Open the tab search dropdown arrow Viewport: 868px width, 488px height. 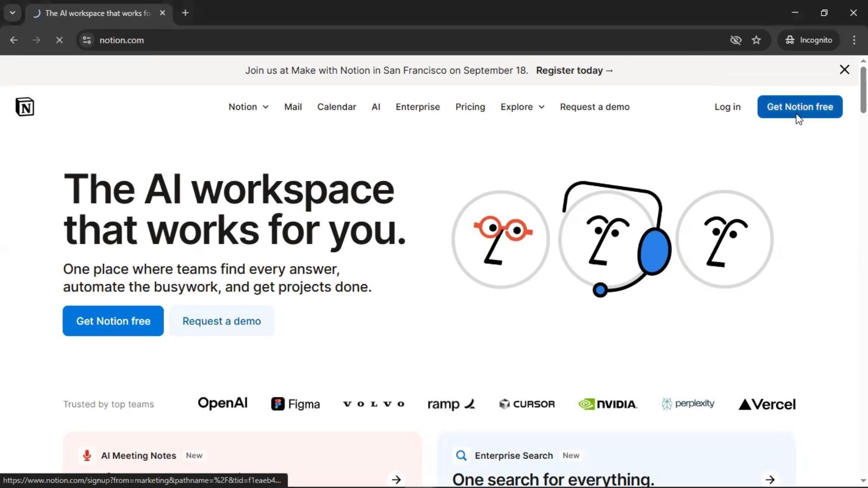click(x=13, y=13)
